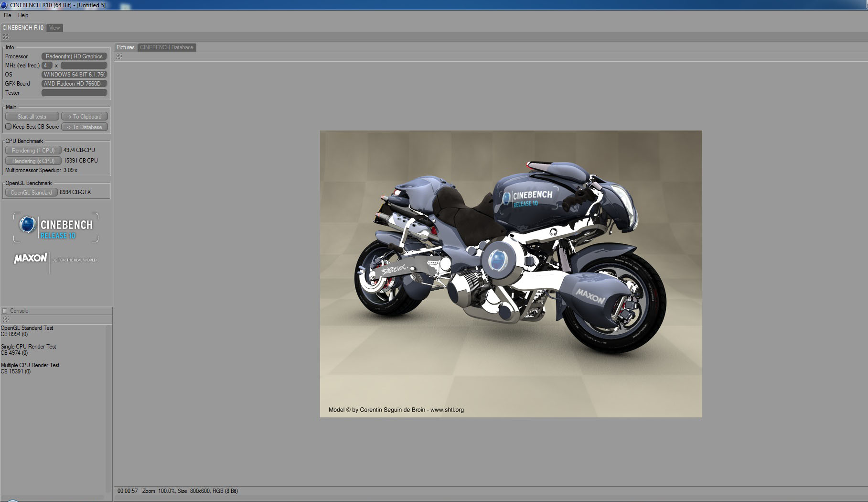
Task: Click the CINEBENCH Release 10 logo
Action: coord(56,228)
